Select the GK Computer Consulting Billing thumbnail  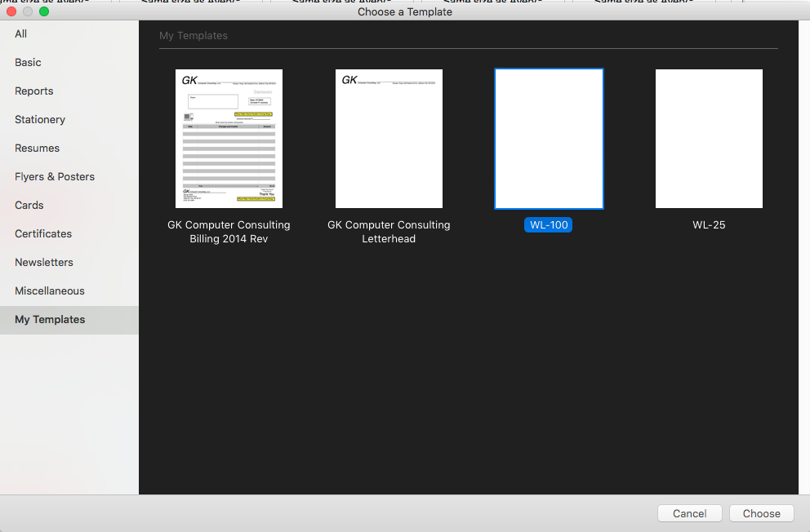pos(229,139)
